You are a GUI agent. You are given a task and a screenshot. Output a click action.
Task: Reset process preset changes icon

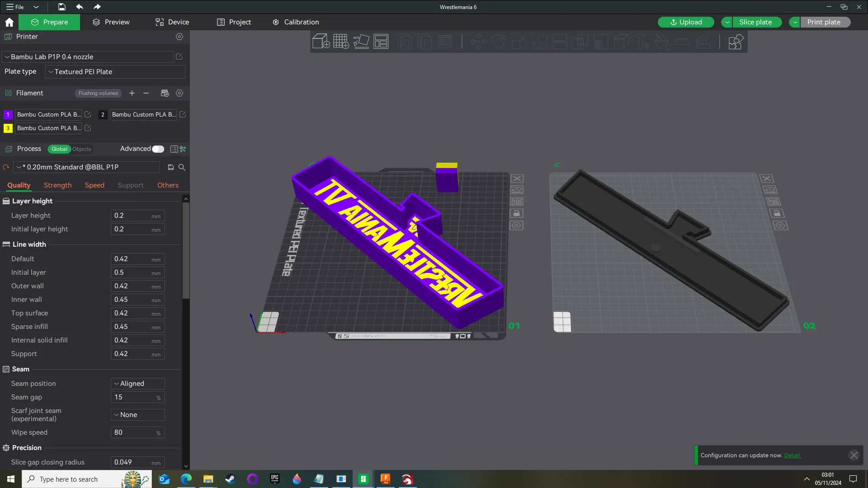click(6, 167)
